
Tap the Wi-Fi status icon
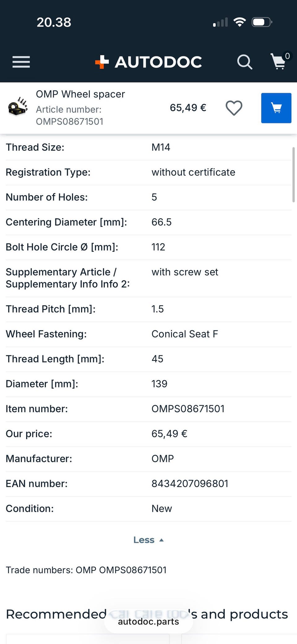(x=239, y=22)
